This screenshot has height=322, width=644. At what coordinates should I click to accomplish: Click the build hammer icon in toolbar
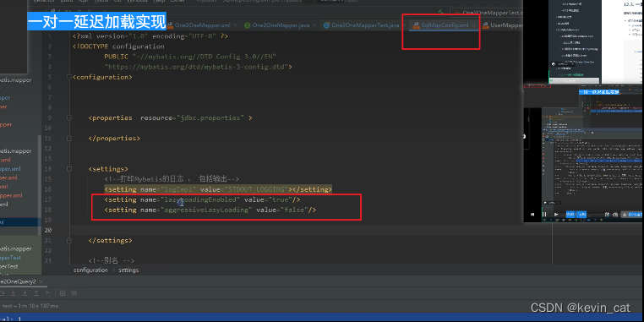441,13
